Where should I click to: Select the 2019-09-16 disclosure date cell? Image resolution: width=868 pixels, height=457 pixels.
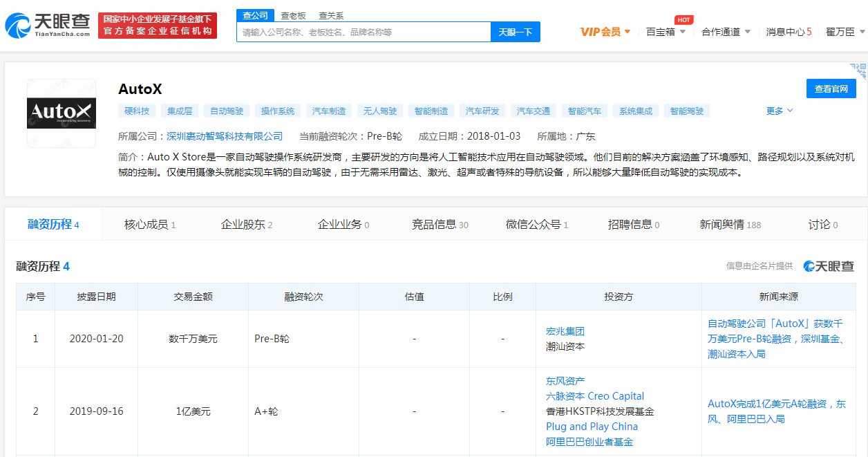97,411
